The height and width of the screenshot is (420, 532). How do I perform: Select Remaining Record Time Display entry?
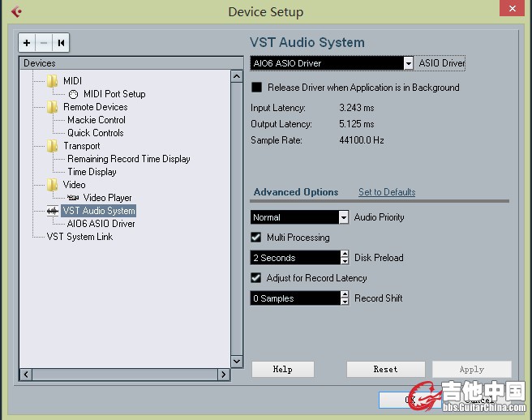[129, 159]
